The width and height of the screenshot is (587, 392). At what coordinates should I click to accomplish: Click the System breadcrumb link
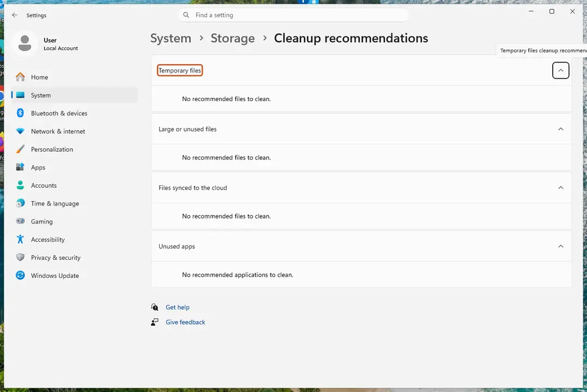171,38
